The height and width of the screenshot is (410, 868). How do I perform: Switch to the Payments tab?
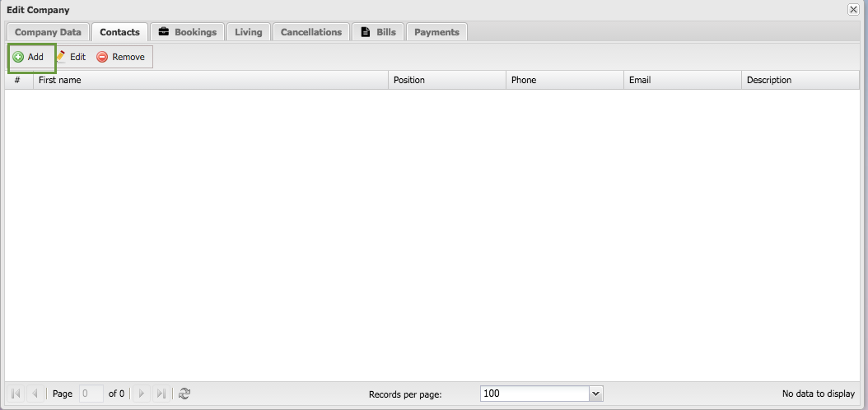coord(436,32)
